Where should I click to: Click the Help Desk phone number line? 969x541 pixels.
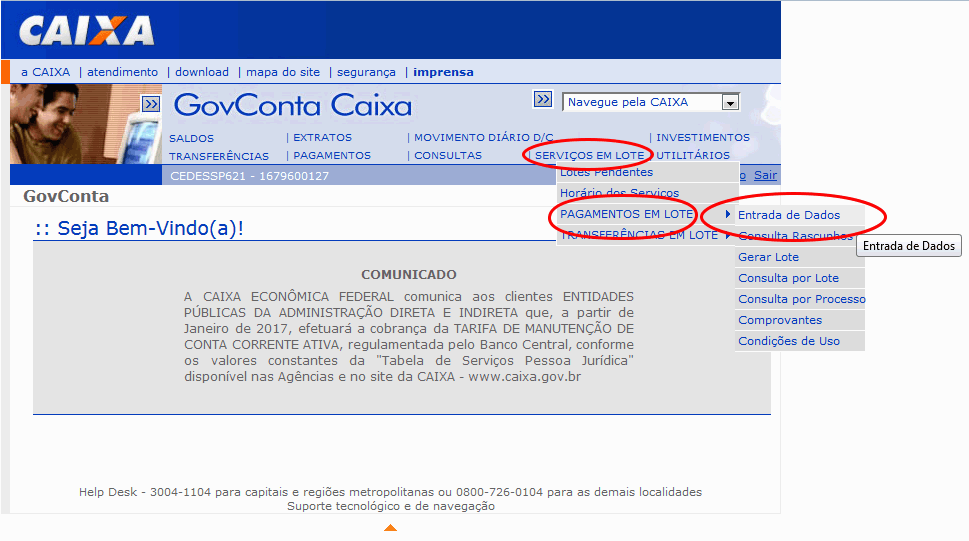coord(391,492)
